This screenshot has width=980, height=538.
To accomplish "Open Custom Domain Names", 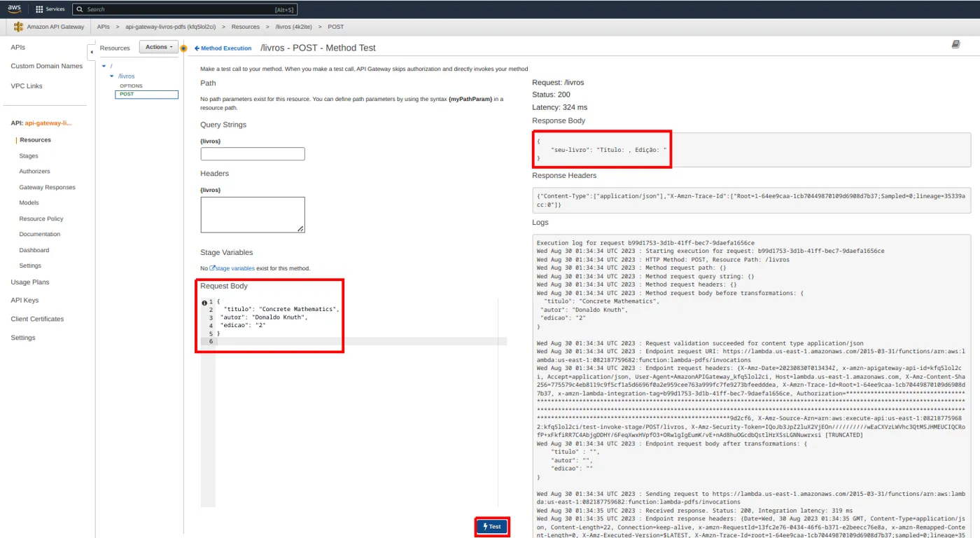I will 46,66.
